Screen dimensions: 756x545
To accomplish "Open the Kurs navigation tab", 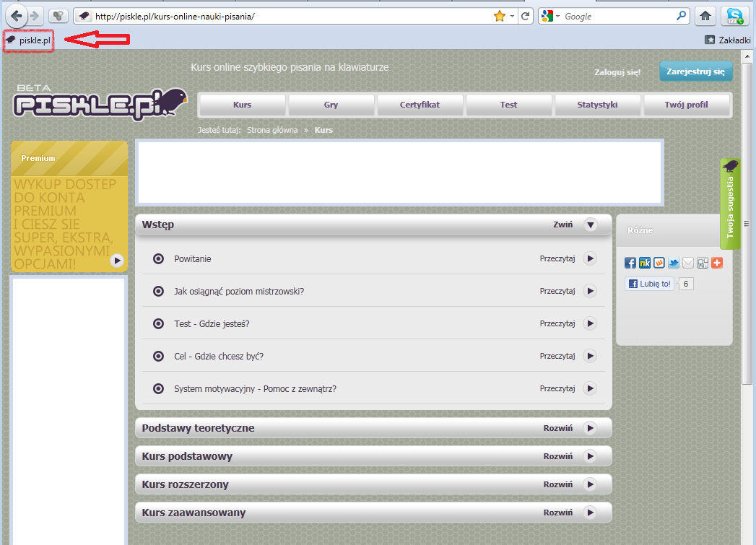I will click(242, 105).
